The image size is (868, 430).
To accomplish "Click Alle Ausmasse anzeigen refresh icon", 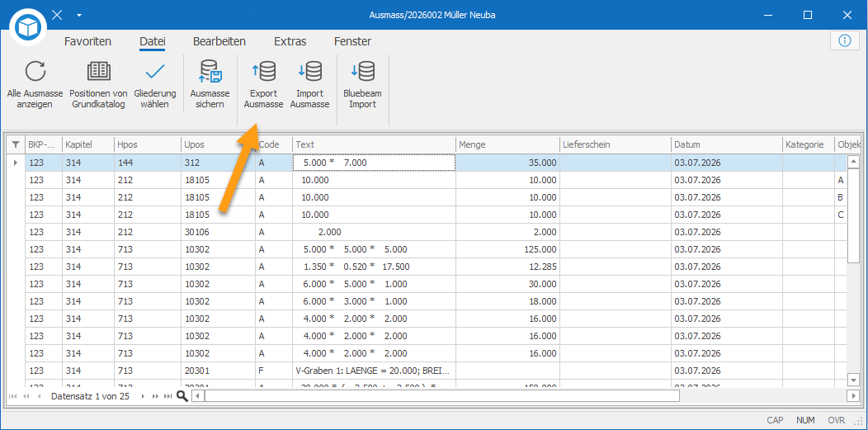I will [x=35, y=72].
